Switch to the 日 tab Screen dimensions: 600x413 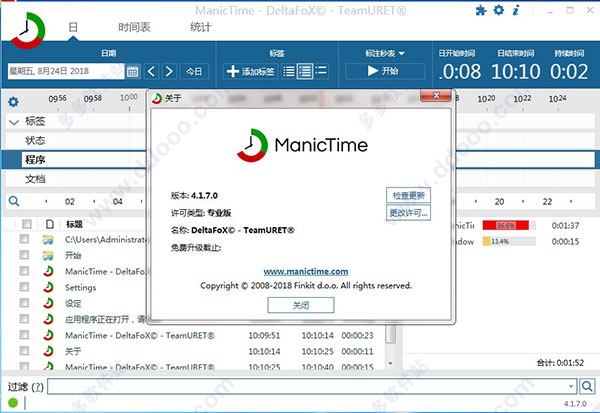pos(73,27)
